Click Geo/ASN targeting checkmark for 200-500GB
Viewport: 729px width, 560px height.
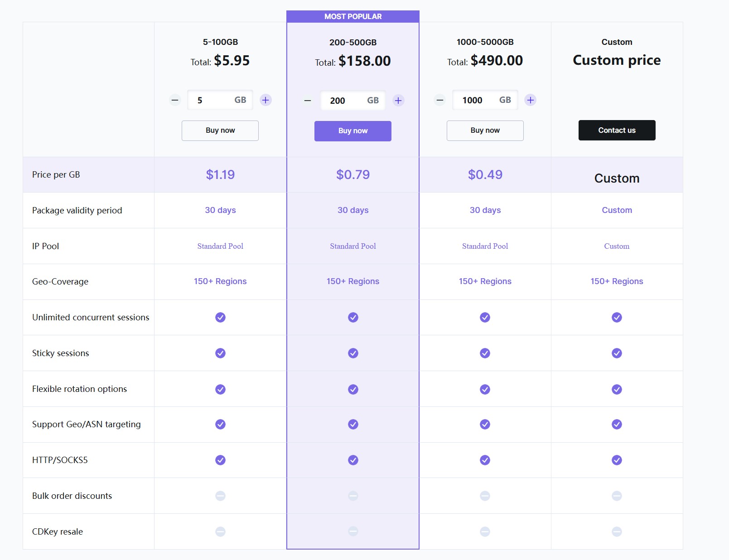click(x=353, y=424)
